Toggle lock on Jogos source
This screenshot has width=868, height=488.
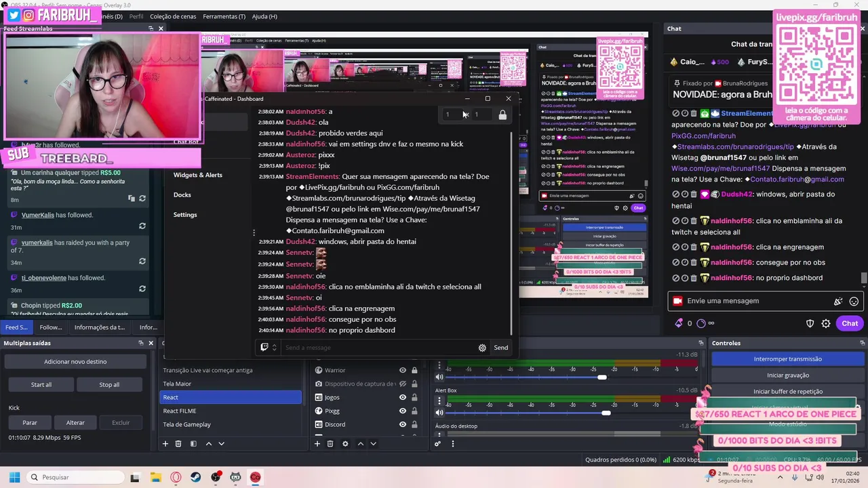click(x=414, y=397)
